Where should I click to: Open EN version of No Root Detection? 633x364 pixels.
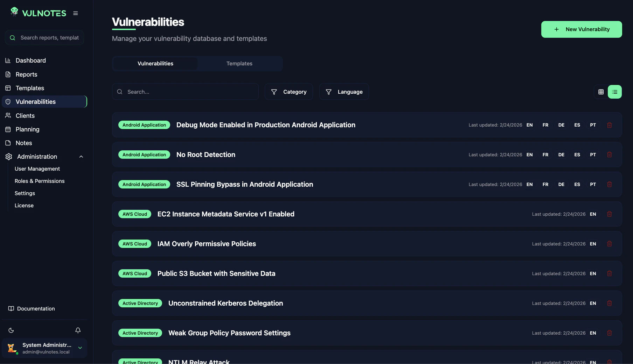click(x=529, y=155)
